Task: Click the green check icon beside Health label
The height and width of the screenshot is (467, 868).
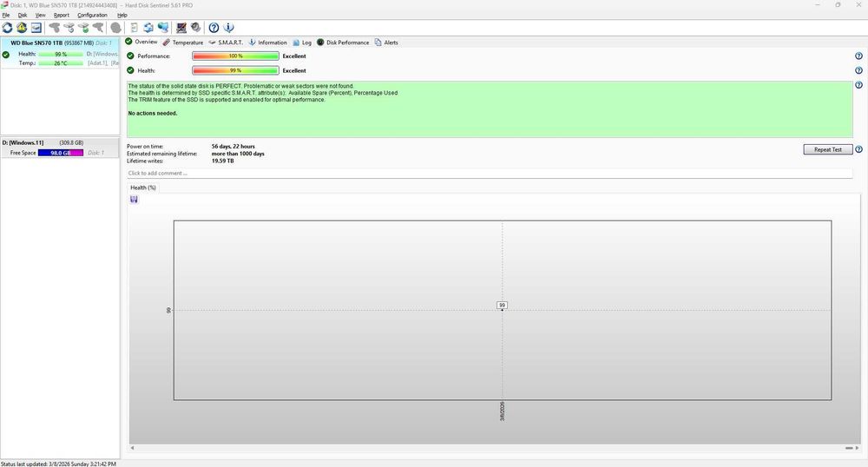Action: tap(131, 70)
